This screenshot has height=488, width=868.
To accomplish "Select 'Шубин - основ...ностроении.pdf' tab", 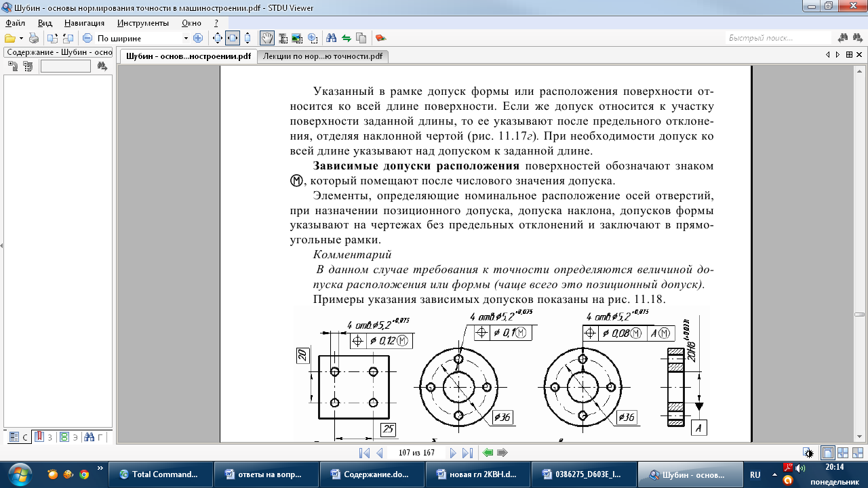I will pyautogui.click(x=189, y=56).
